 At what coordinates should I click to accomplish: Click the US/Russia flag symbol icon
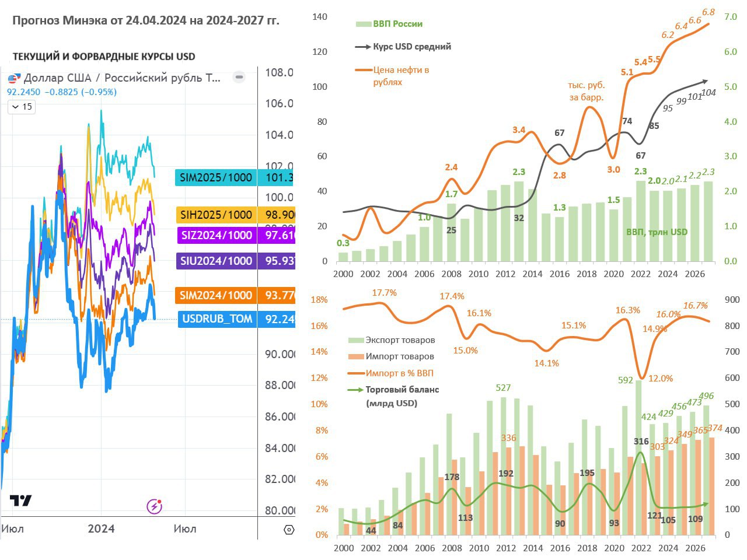pyautogui.click(x=13, y=78)
